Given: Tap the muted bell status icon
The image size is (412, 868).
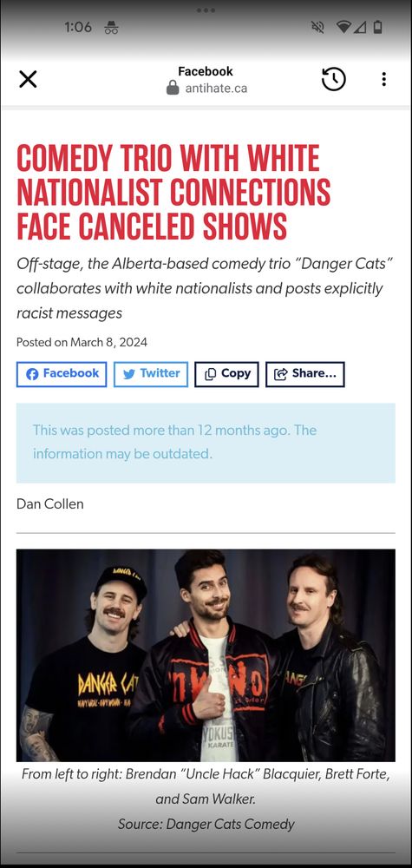Looking at the screenshot, I should point(318,28).
